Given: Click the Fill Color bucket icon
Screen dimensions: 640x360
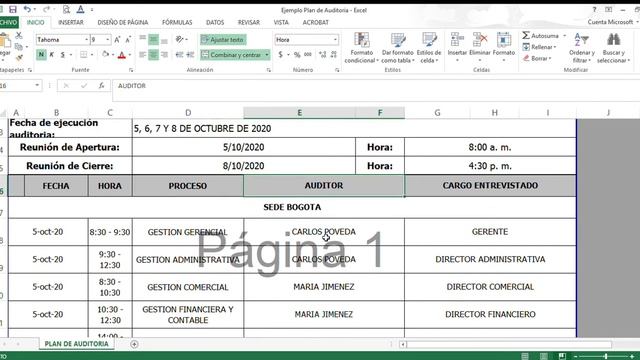Looking at the screenshot, I should pos(106,54).
